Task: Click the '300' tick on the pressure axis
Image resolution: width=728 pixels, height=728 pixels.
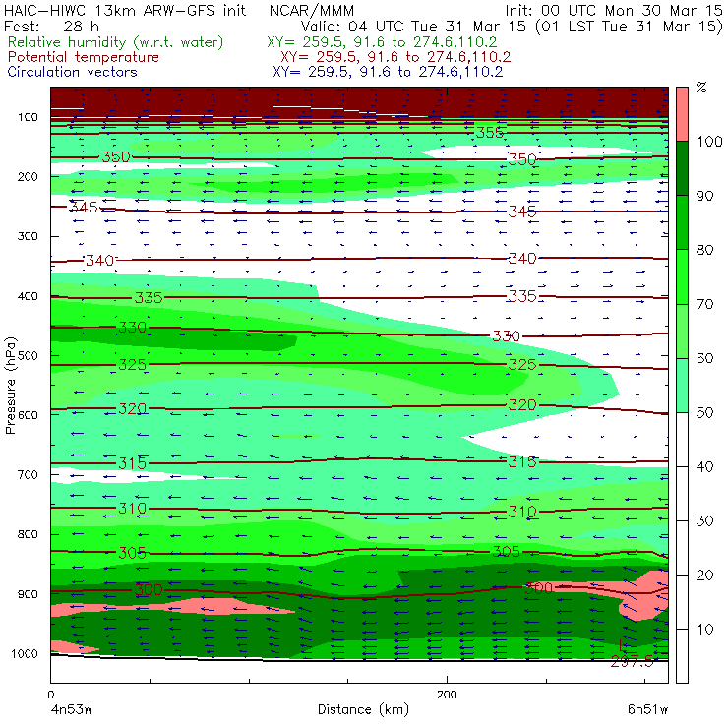Action: click(28, 236)
